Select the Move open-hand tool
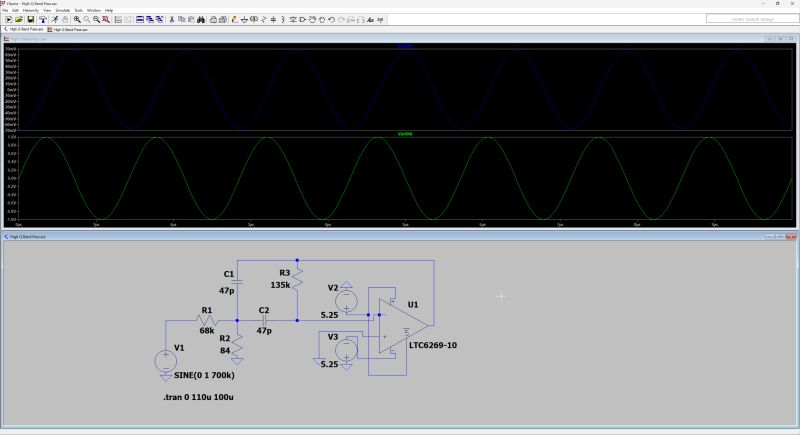The image size is (800, 435). click(312, 19)
